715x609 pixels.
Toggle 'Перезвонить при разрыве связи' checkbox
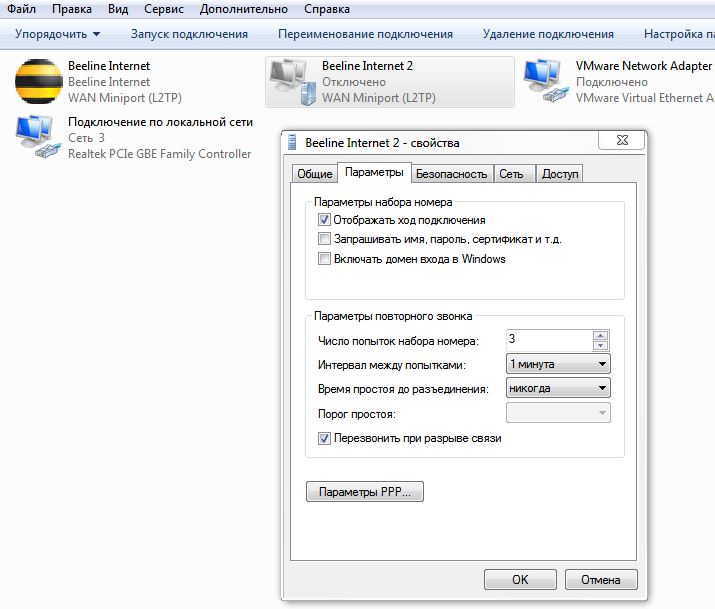pyautogui.click(x=324, y=439)
